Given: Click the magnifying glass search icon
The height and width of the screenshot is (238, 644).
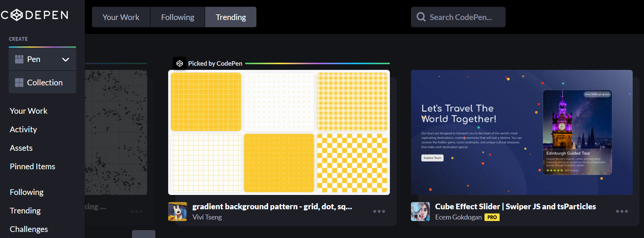Looking at the screenshot, I should (421, 17).
